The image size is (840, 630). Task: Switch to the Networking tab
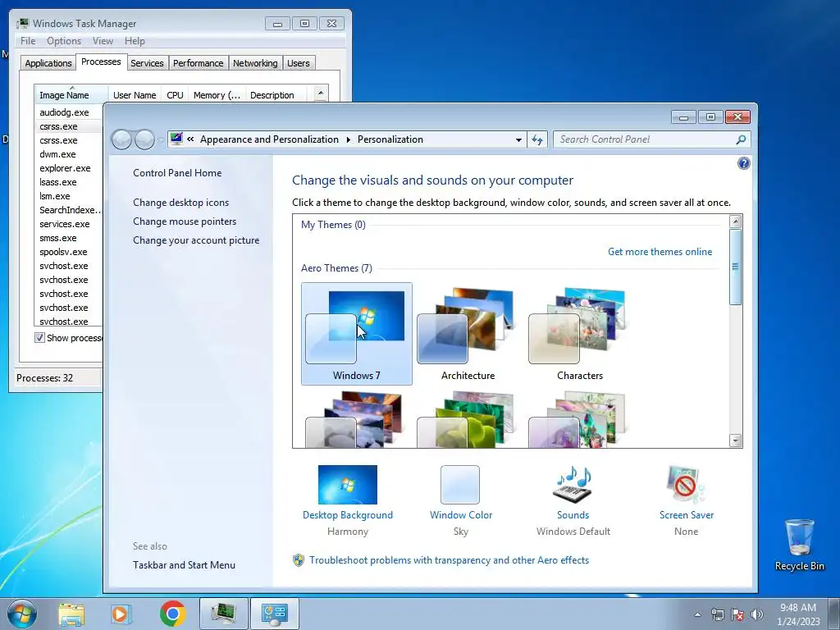[255, 63]
